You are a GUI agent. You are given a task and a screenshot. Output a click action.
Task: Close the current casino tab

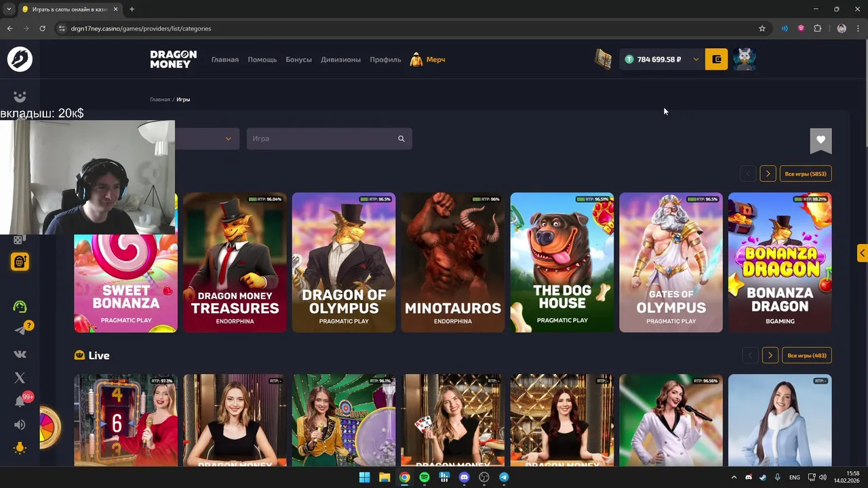point(115,9)
